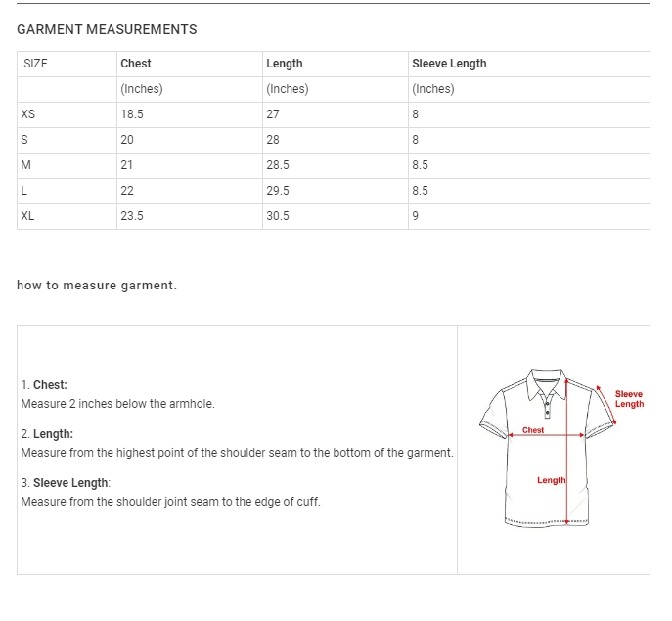Select the "SIZE" column header
672x621 pixels.
coord(35,64)
